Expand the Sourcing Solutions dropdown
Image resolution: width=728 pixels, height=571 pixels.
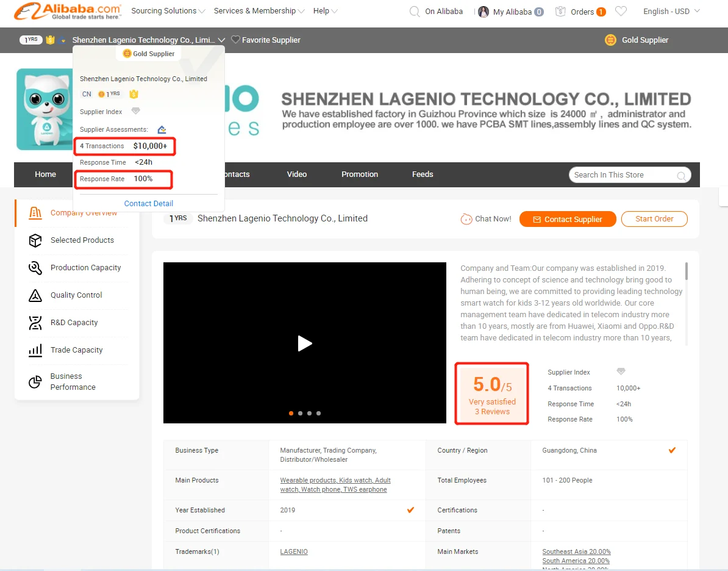pos(168,11)
